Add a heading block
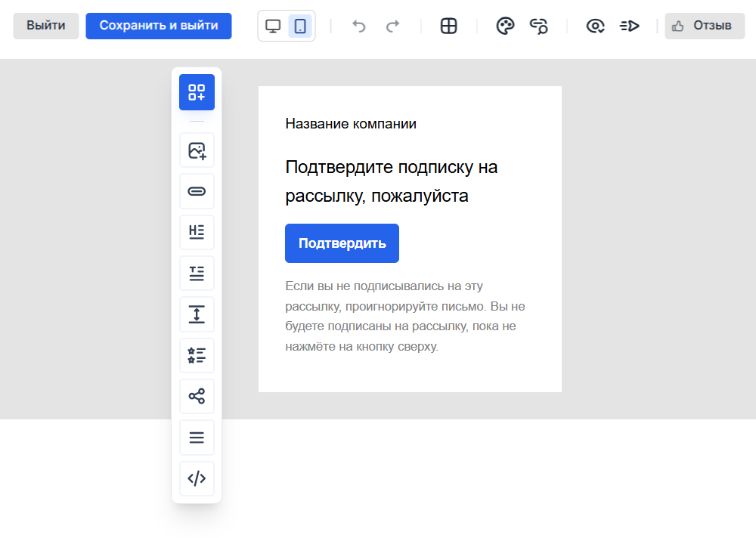Screen dimensions: 756x538 coord(197,233)
